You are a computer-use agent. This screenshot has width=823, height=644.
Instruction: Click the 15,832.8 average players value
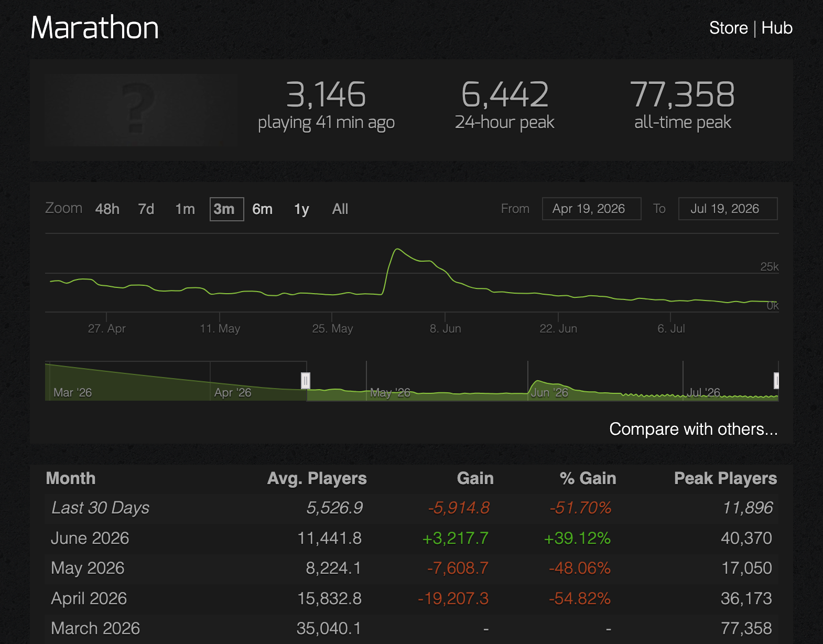[x=330, y=598]
